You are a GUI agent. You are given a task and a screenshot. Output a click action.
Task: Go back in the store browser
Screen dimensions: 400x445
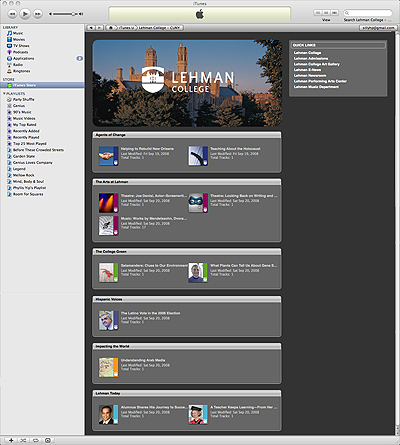click(91, 28)
